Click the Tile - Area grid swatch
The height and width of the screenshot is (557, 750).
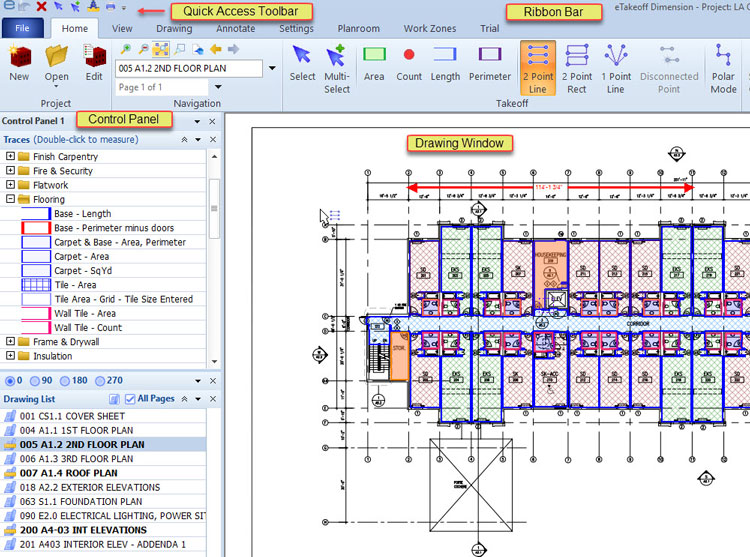pyautogui.click(x=36, y=284)
